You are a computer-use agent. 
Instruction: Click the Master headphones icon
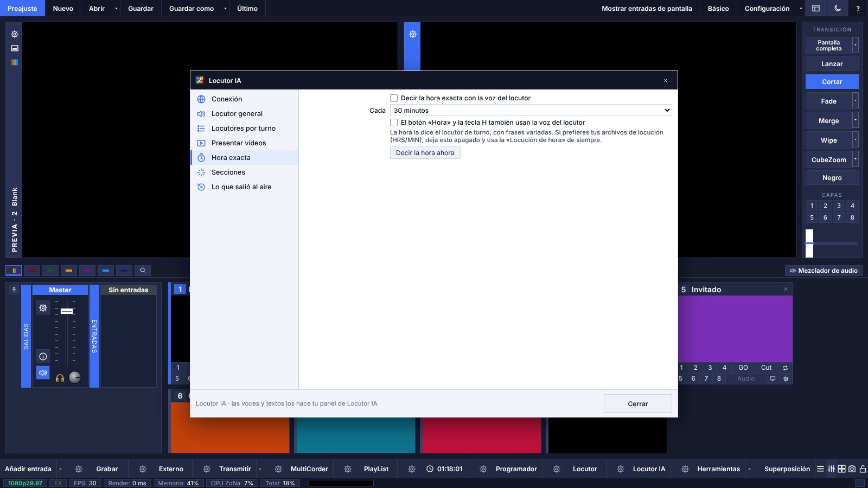(x=60, y=377)
